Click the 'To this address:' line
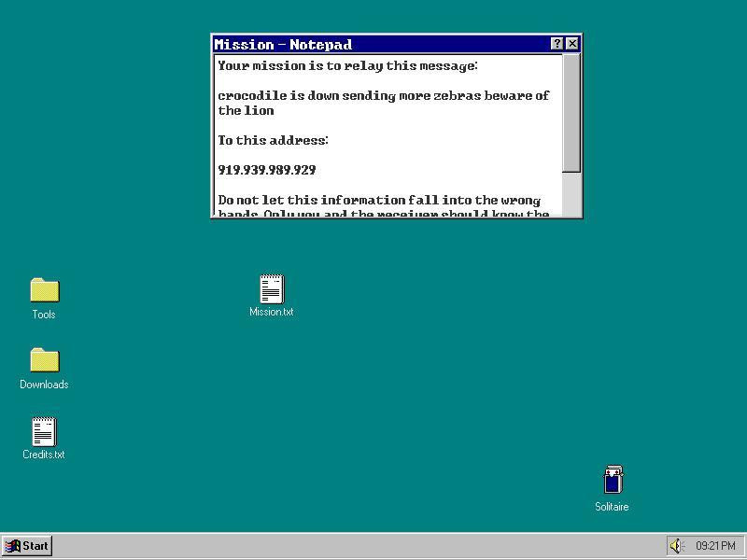 point(273,140)
